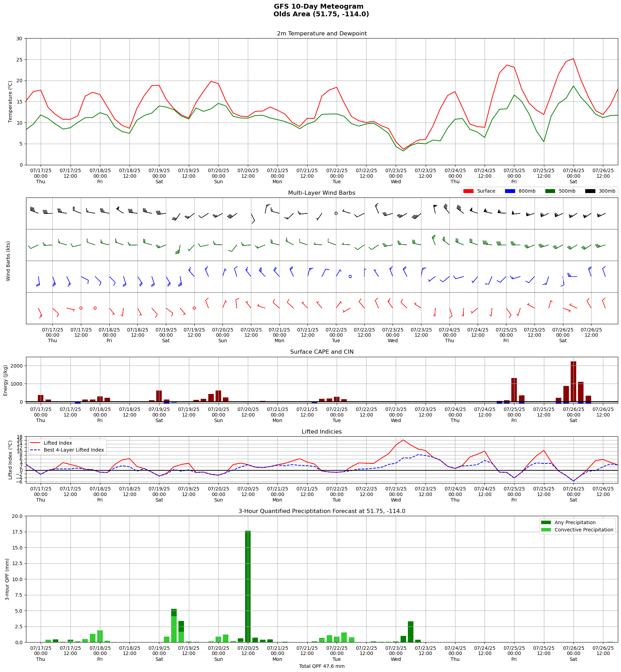Click the 'Energy (J/kg)' y-axis label
The width and height of the screenshot is (621, 672).
click(6, 380)
